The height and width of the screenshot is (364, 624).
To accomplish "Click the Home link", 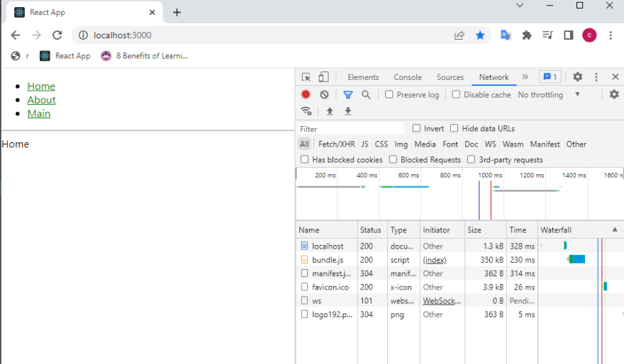I will [x=41, y=86].
